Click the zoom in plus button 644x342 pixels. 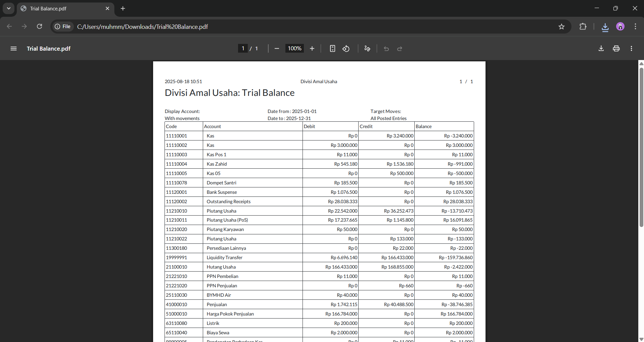pyautogui.click(x=312, y=49)
